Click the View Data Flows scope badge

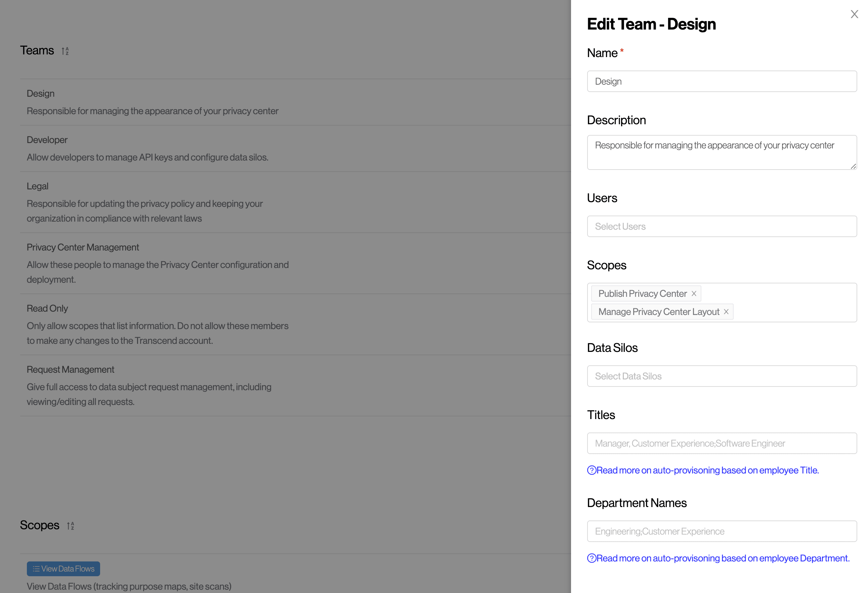63,568
